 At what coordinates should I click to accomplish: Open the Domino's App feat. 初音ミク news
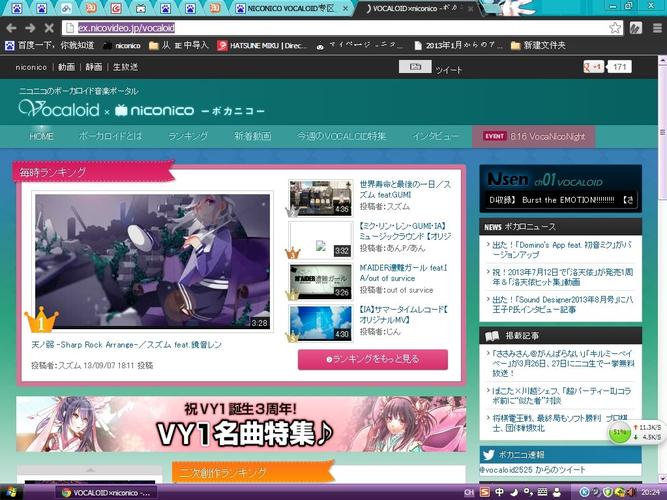click(562, 250)
